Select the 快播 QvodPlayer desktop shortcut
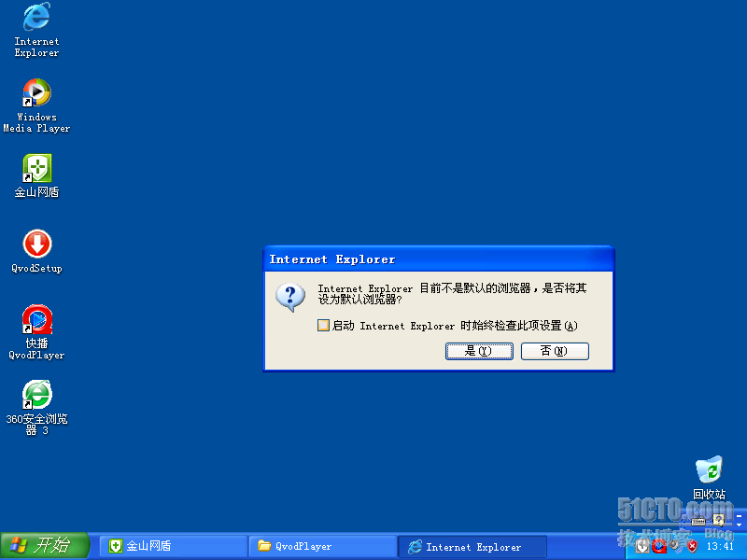Screen dimensions: 747x560 [x=36, y=332]
